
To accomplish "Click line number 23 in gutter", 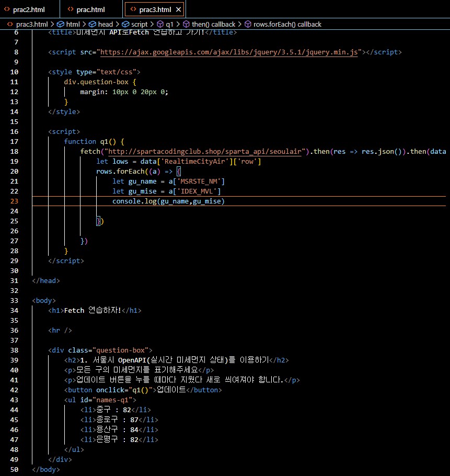I will click(14, 201).
